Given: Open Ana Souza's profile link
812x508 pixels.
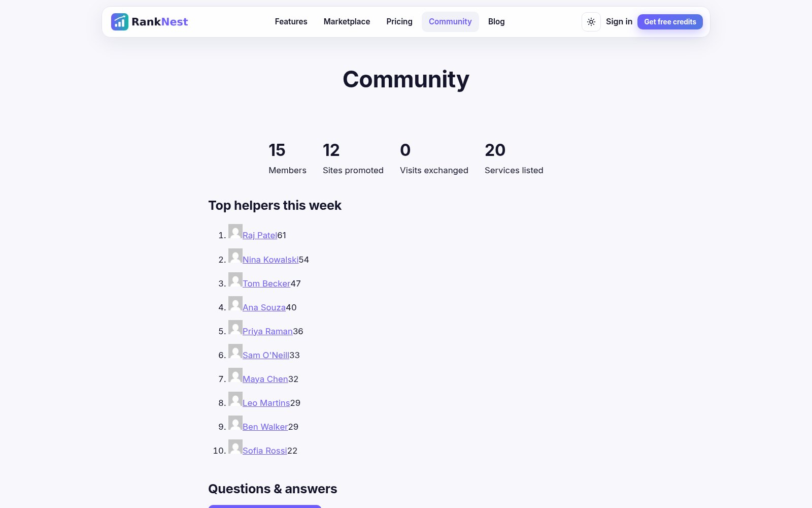Looking at the screenshot, I should point(264,307).
